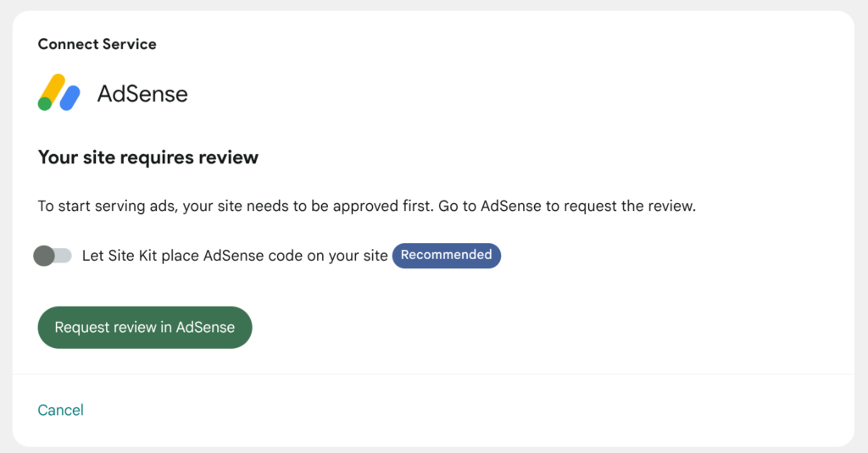Click the word "Recommended" inside the badge
Viewport: 868px width, 453px height.
446,255
